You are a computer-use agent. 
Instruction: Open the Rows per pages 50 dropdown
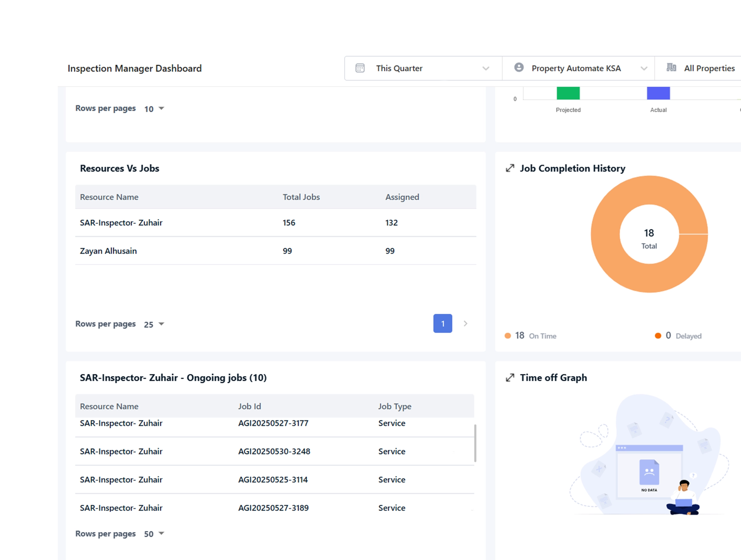point(154,533)
